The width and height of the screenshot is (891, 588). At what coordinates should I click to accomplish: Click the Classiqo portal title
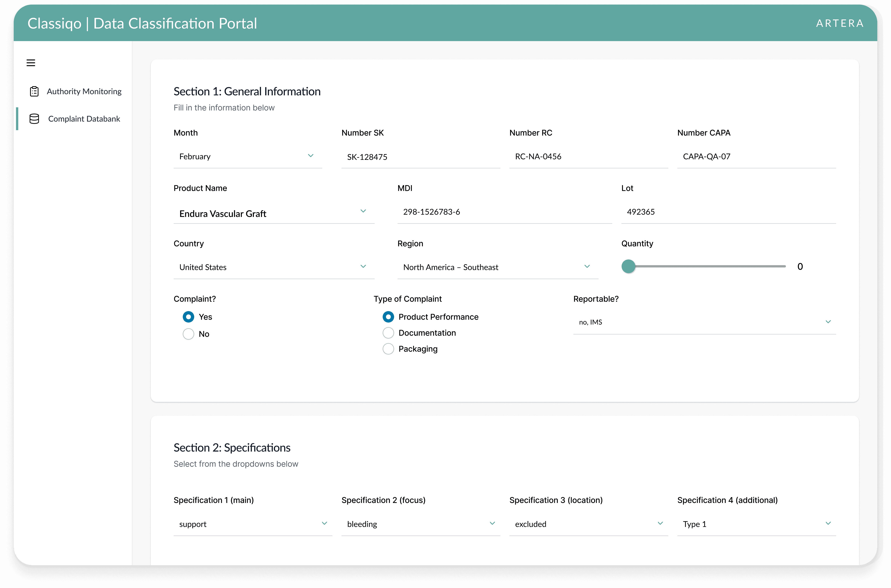pos(142,23)
